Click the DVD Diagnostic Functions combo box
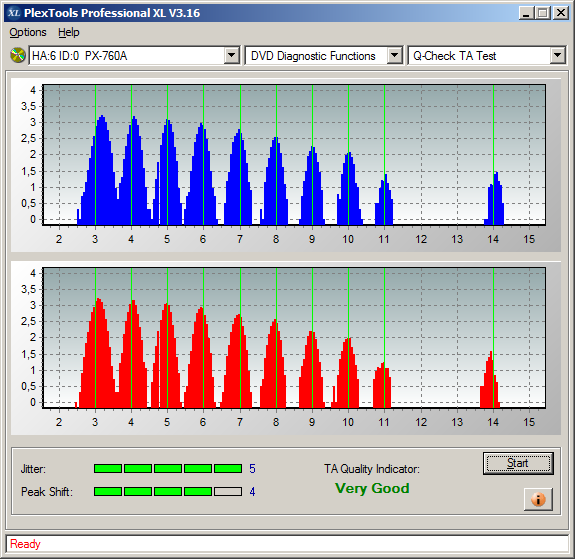 (324, 56)
